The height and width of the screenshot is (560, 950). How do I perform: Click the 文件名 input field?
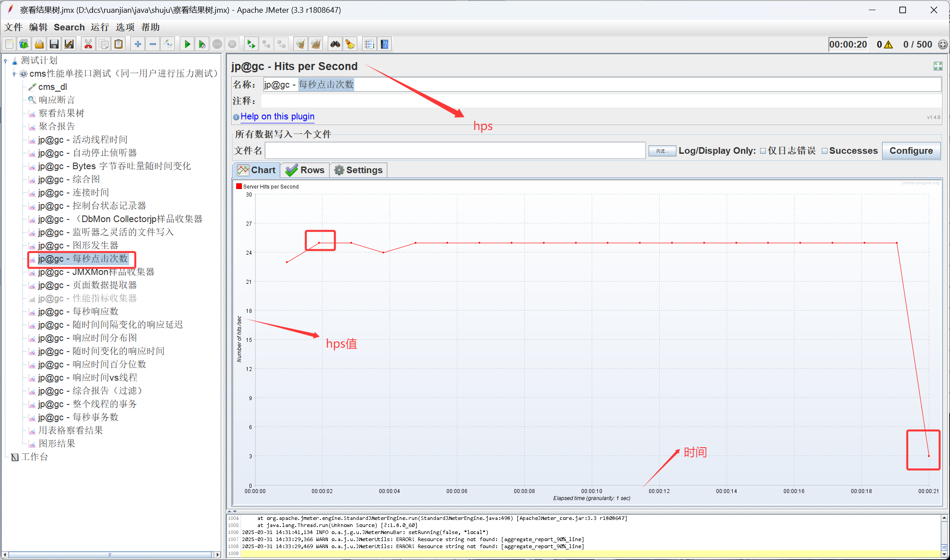(455, 151)
